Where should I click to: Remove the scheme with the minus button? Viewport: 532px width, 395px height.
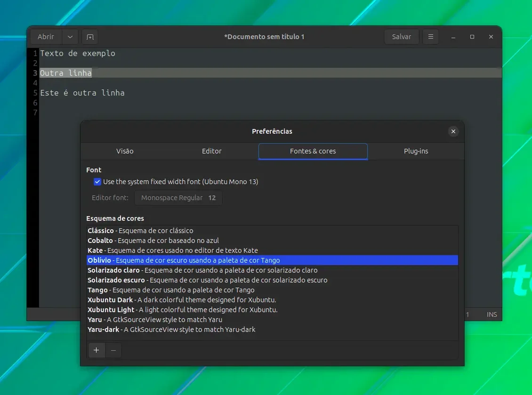pos(113,350)
